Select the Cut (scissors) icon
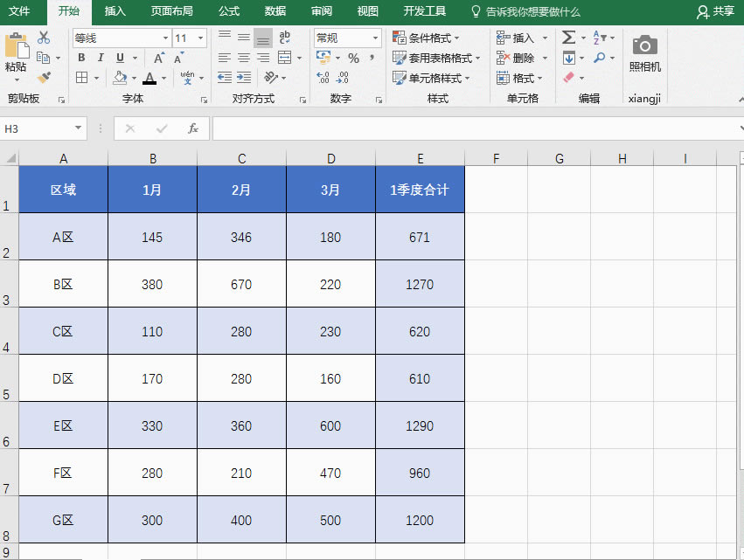Image resolution: width=744 pixels, height=560 pixels. (x=43, y=38)
